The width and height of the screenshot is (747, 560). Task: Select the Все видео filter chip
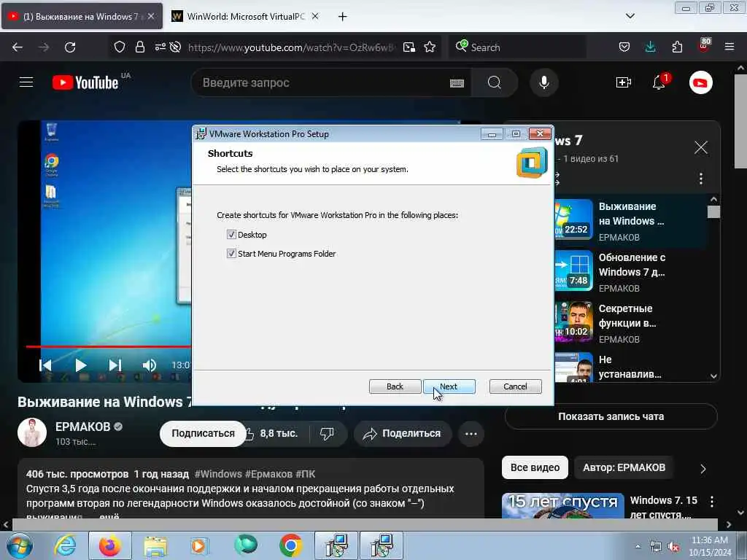click(535, 467)
